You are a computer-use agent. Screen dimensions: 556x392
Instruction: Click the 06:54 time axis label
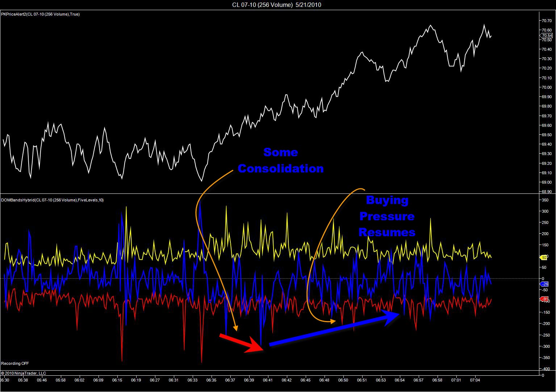point(400,380)
